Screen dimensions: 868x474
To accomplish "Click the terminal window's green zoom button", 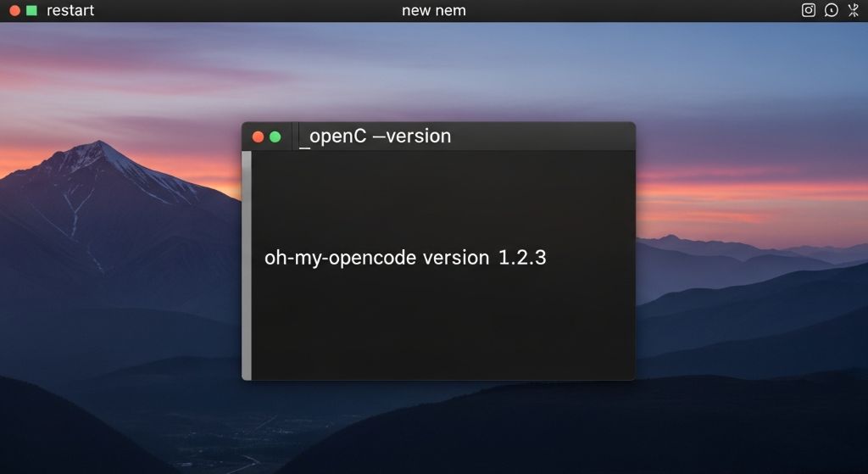I will click(275, 137).
